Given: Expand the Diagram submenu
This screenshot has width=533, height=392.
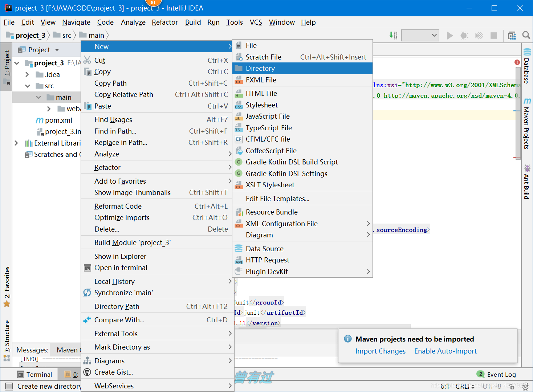Looking at the screenshot, I should pyautogui.click(x=302, y=235).
